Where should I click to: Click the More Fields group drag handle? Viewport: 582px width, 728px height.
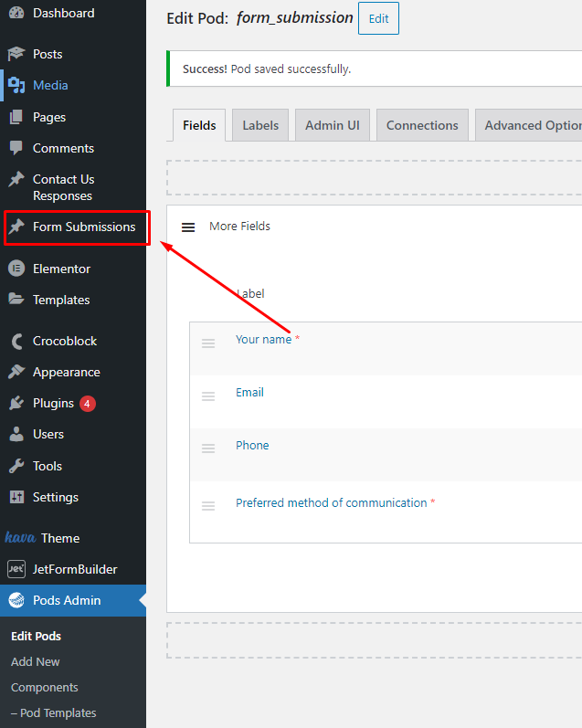(188, 227)
